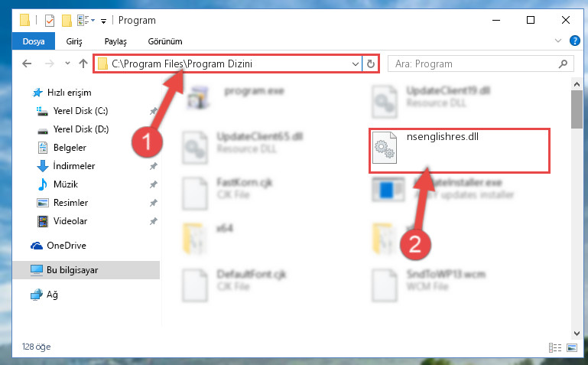The width and height of the screenshot is (588, 365).
Task: Go up one folder level
Action: pos(83,64)
